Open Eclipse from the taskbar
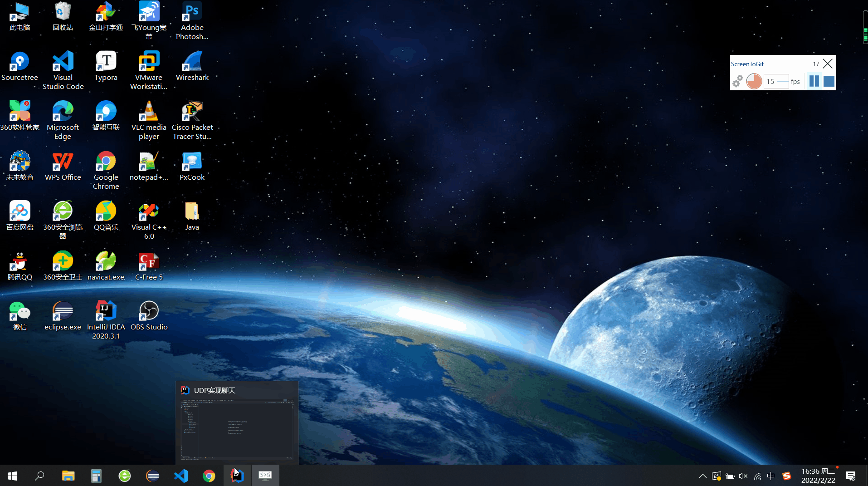Screen dimensions: 868x486 [153, 476]
